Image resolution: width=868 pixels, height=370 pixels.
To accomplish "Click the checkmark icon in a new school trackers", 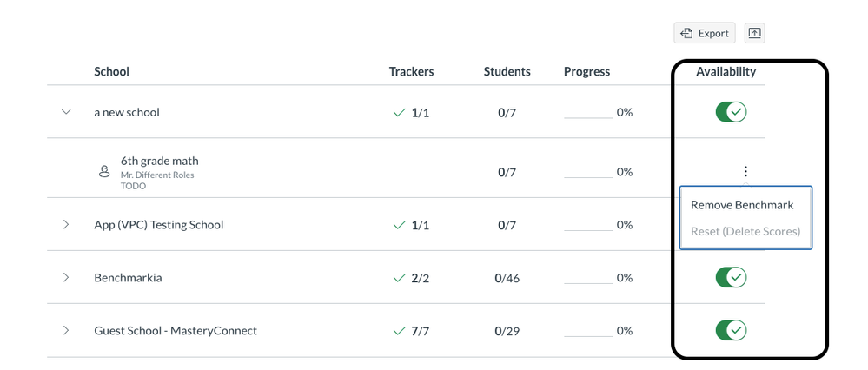I will 400,113.
